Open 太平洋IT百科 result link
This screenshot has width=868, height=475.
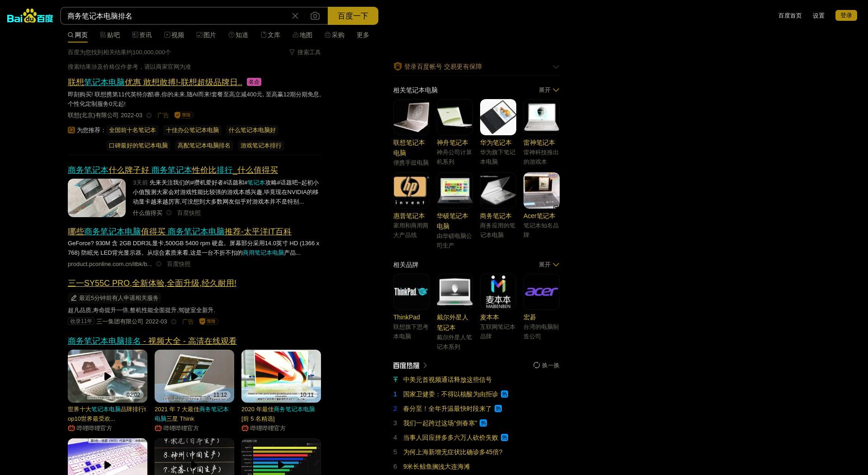[x=179, y=231]
